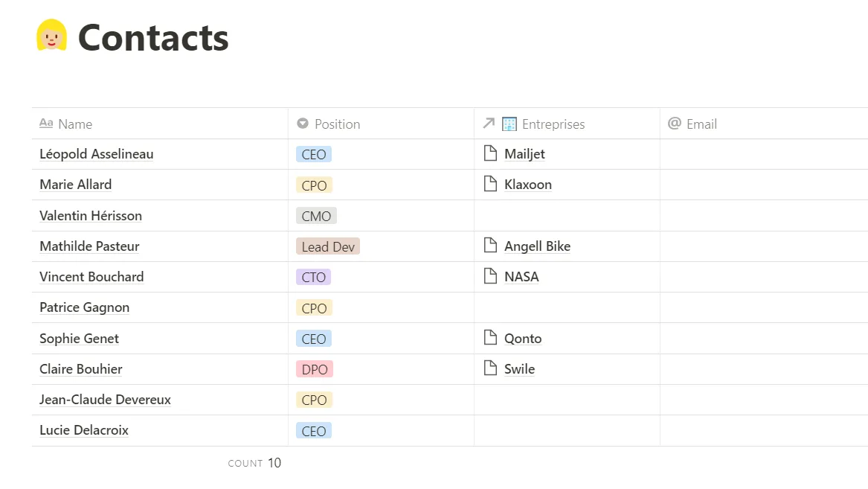Viewport: 868px width, 489px height.
Task: Click the page icon beside Klaxoon
Action: 490,185
